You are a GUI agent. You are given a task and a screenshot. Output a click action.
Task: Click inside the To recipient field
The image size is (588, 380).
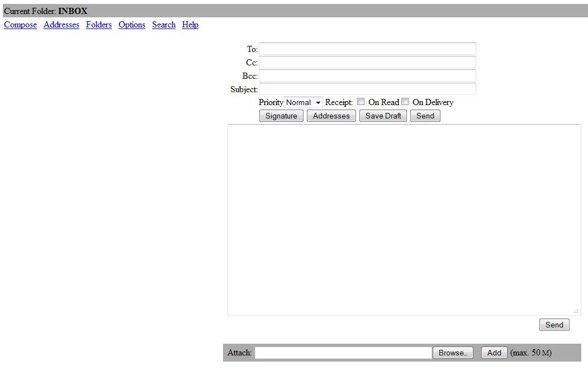tap(367, 49)
